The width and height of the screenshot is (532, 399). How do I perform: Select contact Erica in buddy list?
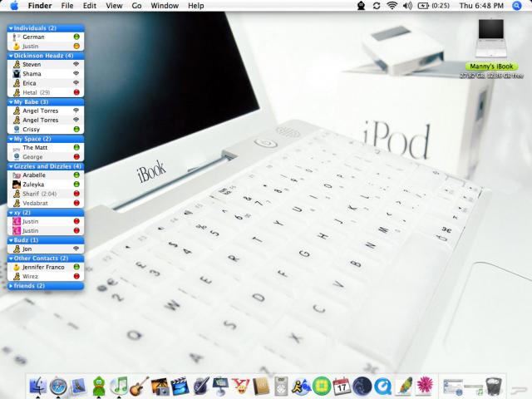pos(46,83)
